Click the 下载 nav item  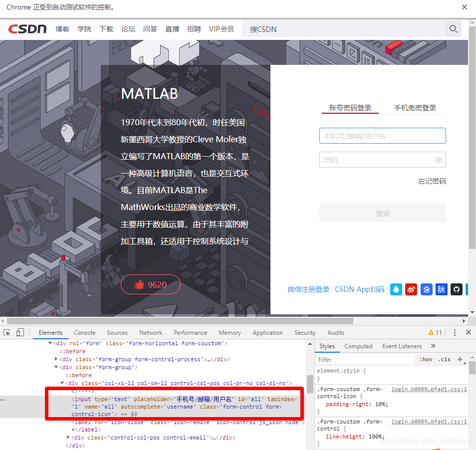[x=106, y=29]
